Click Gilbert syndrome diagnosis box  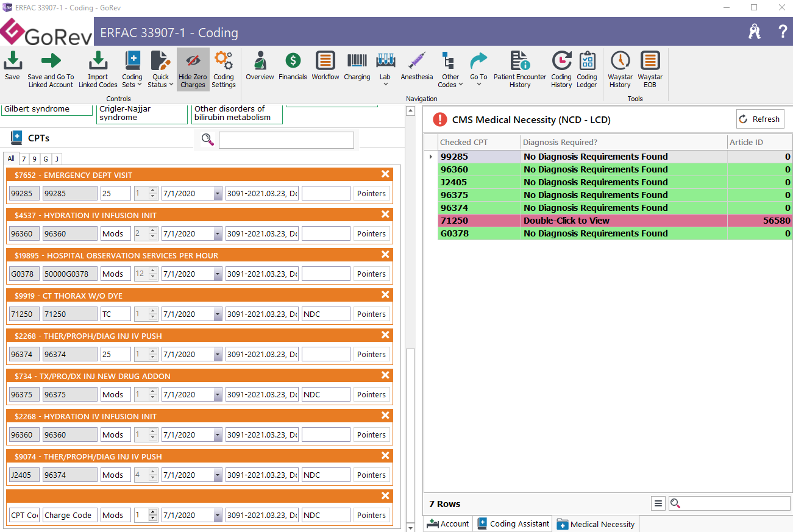pos(47,110)
